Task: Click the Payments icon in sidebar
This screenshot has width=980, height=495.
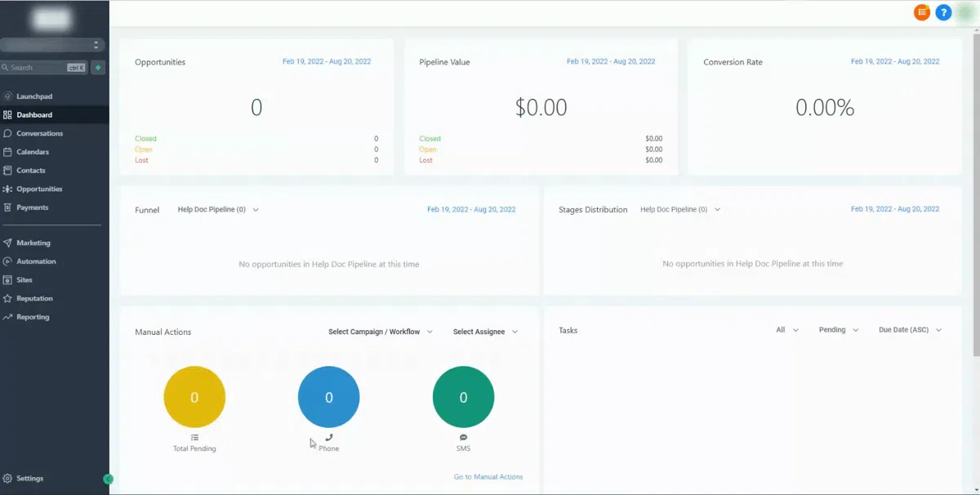Action: (7, 207)
